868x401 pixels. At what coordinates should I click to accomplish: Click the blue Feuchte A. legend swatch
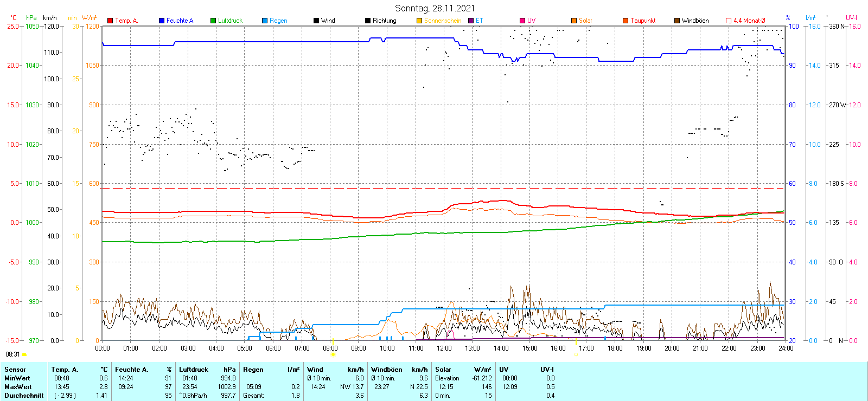pyautogui.click(x=162, y=21)
